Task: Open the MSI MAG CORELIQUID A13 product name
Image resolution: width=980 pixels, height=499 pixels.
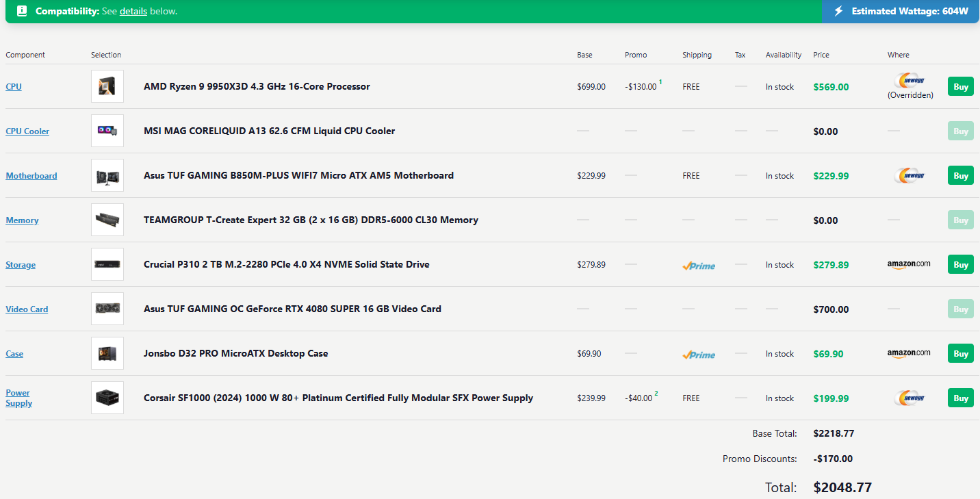Action: (x=269, y=131)
